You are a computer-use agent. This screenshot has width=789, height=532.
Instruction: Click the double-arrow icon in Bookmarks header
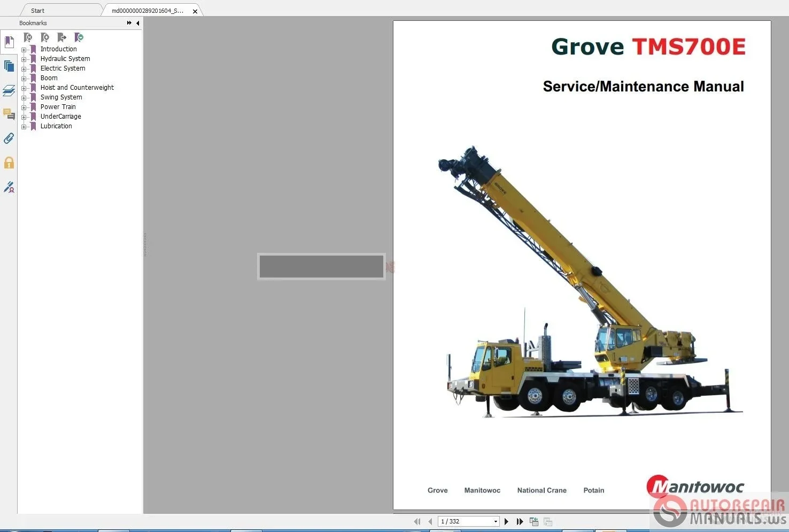pyautogui.click(x=129, y=23)
